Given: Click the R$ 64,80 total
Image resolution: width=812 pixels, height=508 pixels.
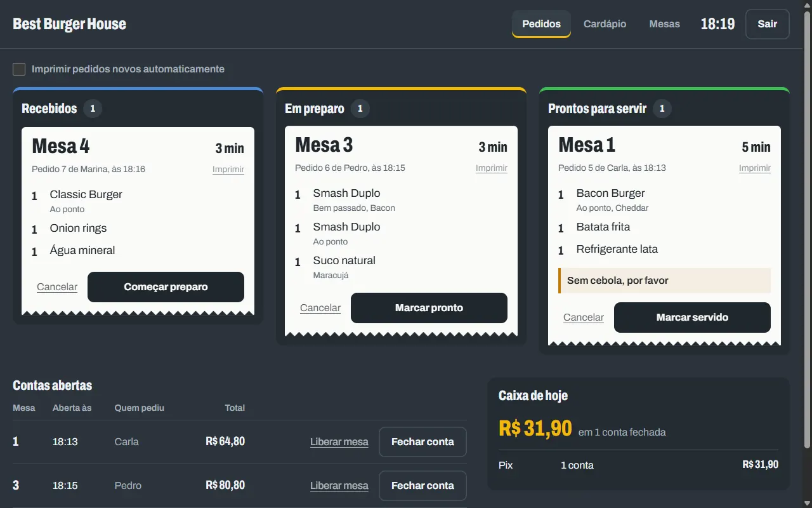Looking at the screenshot, I should 225,441.
